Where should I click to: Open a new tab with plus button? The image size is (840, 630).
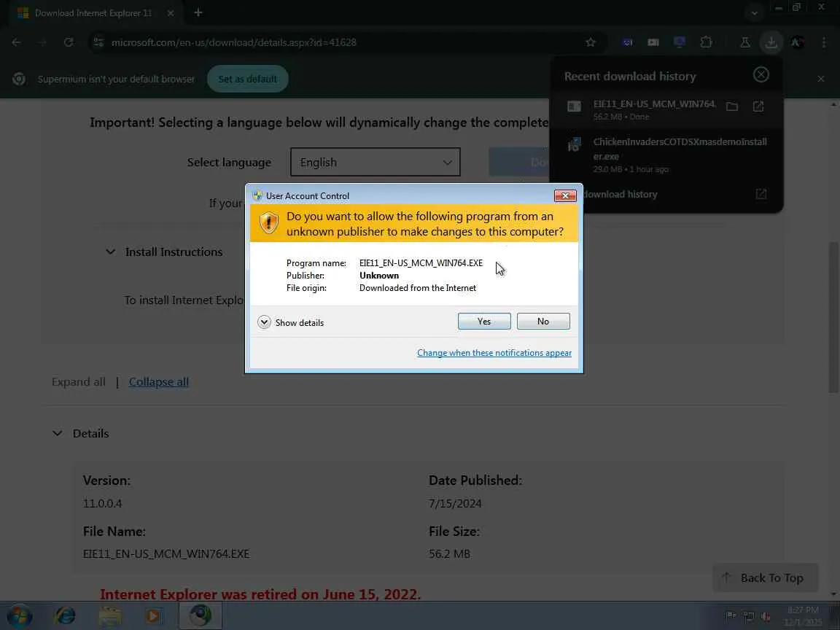(198, 12)
